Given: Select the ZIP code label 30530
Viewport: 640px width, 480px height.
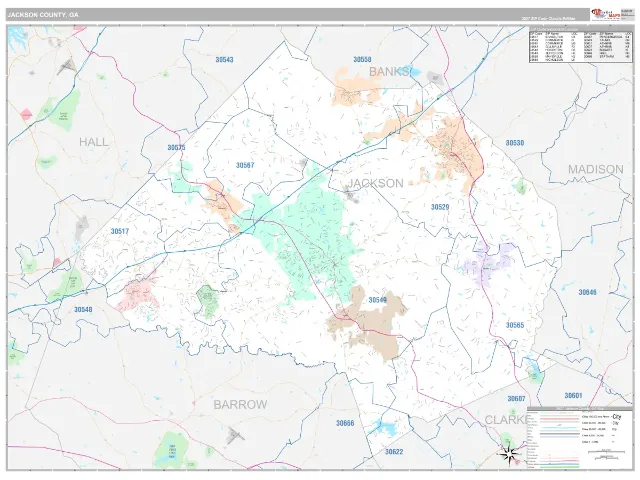Looking at the screenshot, I should click(x=515, y=143).
